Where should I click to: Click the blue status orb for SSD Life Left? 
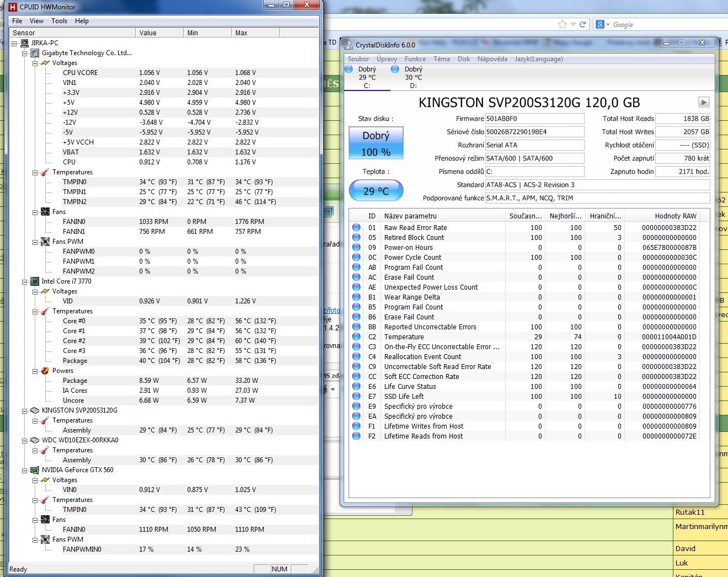tap(356, 397)
